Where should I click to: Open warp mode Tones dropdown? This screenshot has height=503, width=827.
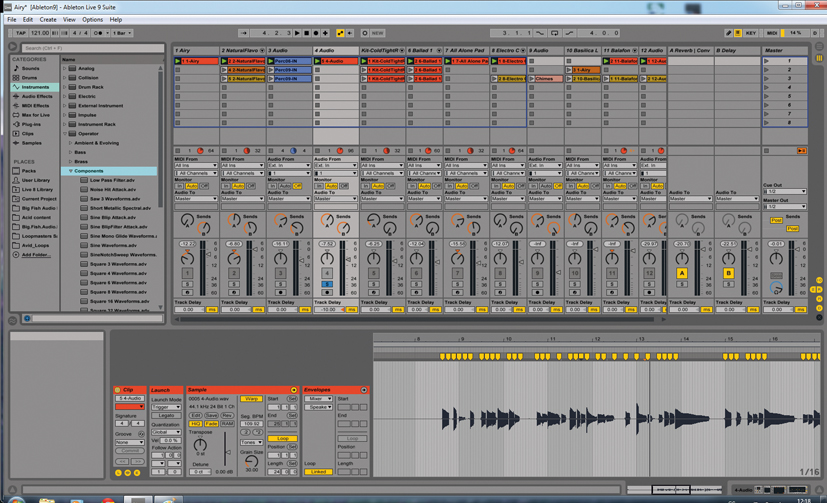251,442
